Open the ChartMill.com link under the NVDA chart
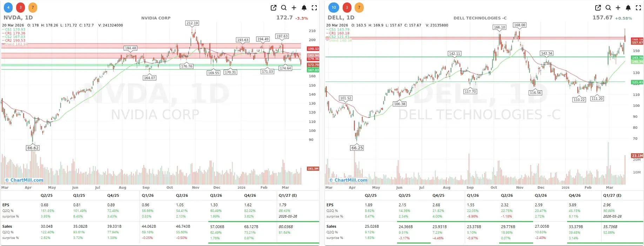 [x=25, y=180]
